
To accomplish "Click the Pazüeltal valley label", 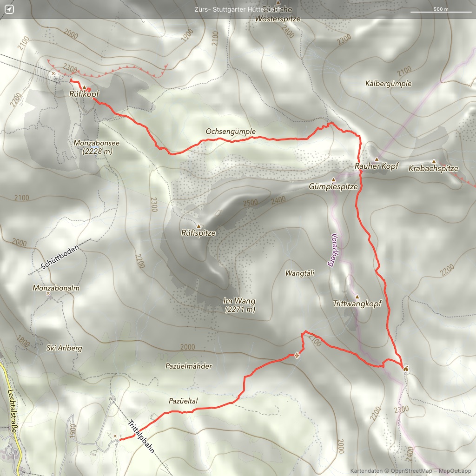I will click(x=183, y=401).
